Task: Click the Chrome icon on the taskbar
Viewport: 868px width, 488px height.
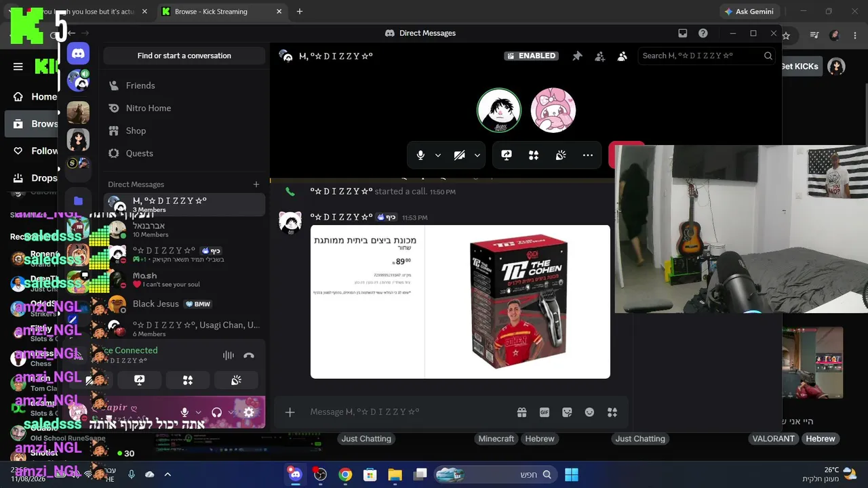Action: tap(345, 474)
